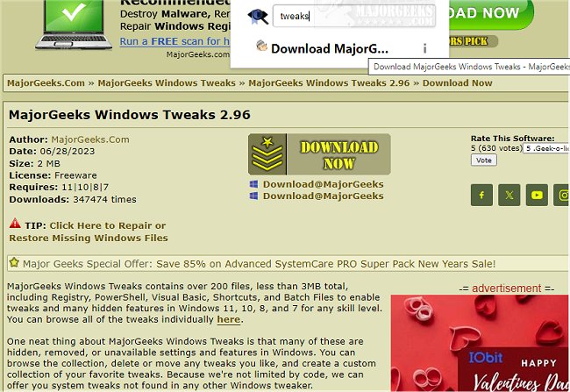The image size is (570, 392).
Task: Click the favicon beside the Download MajorG result
Action: coord(261,46)
